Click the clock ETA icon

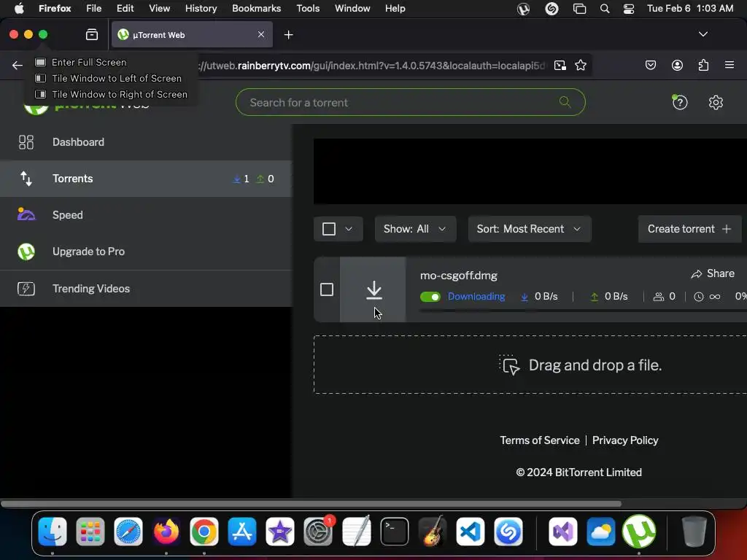click(698, 297)
